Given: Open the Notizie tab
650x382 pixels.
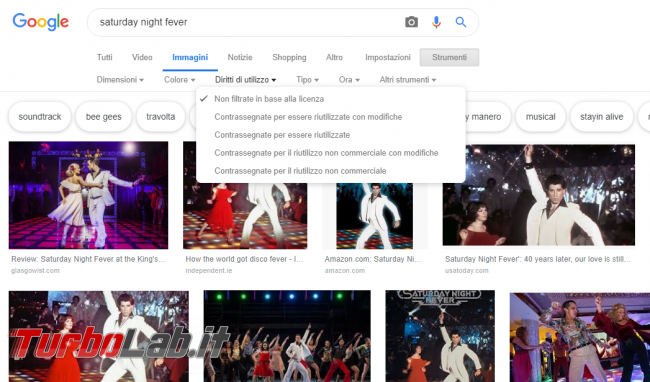Looking at the screenshot, I should (x=240, y=57).
